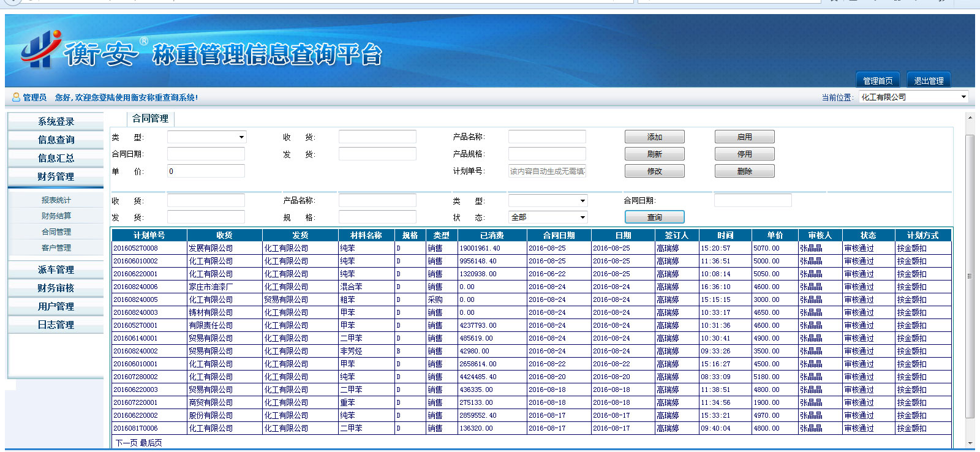Click the 停用 button

click(744, 154)
